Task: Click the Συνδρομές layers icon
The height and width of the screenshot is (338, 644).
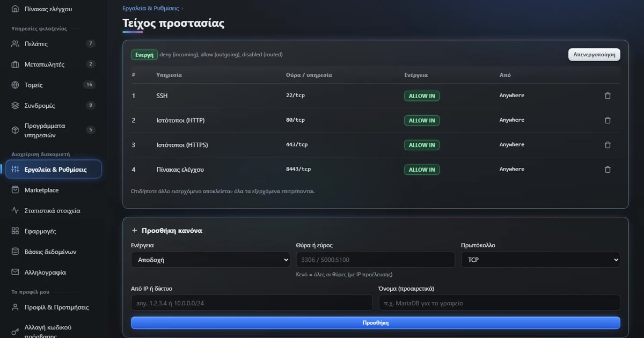Action: point(15,106)
